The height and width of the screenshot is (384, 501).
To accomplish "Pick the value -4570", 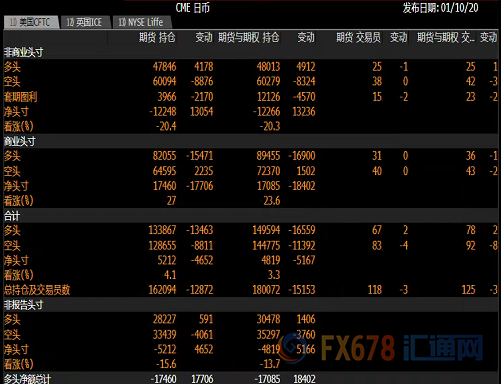I will (304, 97).
